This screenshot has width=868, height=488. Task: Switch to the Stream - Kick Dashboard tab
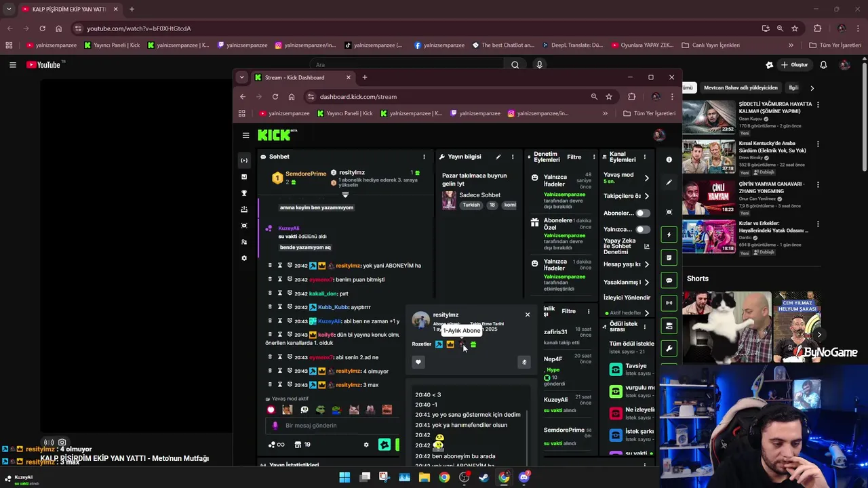click(x=302, y=77)
